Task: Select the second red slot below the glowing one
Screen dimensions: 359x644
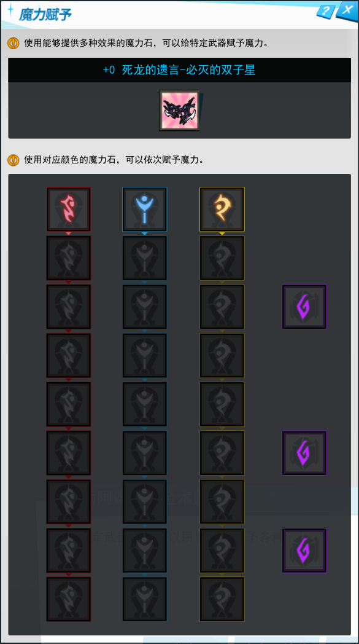Action: tap(69, 307)
